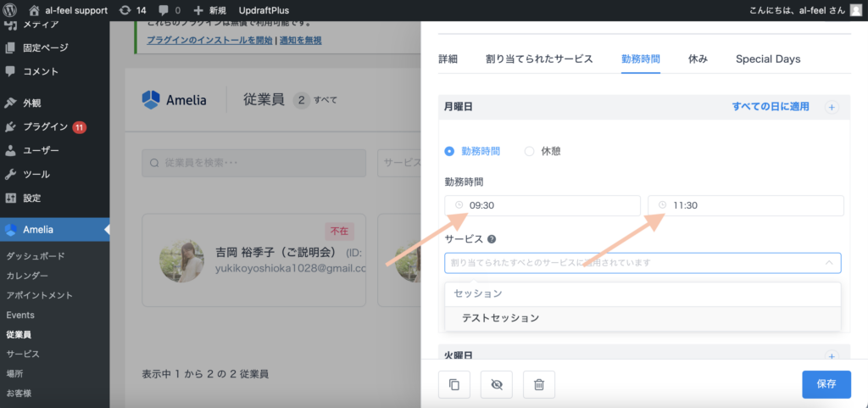
Task: Click the 従業員を検索 search field
Action: (x=253, y=163)
